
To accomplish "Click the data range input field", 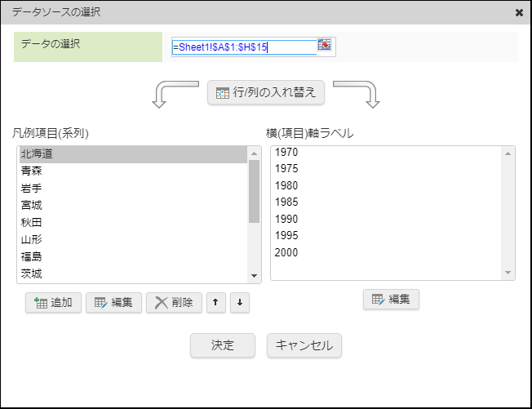I will point(244,47).
